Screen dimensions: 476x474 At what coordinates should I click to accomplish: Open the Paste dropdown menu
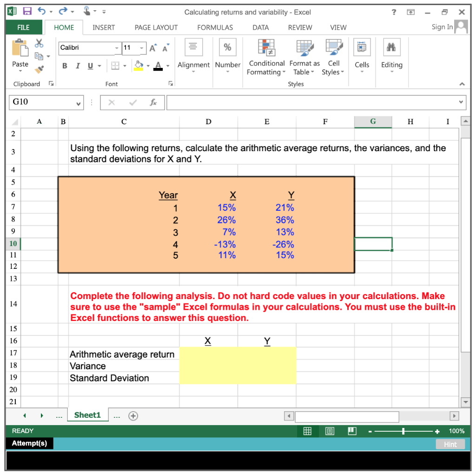[20, 70]
